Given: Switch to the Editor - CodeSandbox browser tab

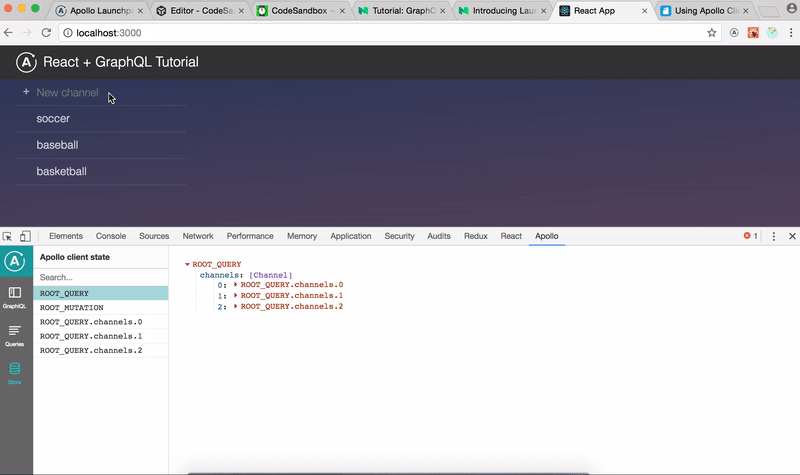Looking at the screenshot, I should coord(201,11).
